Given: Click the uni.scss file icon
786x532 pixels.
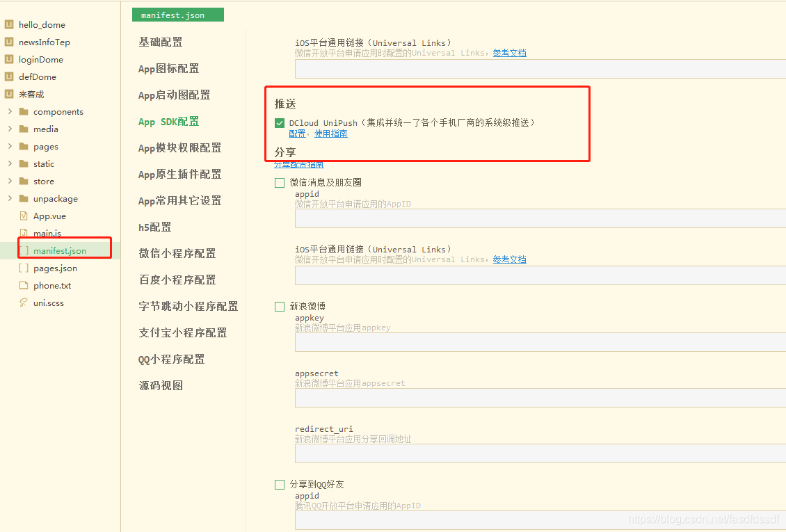Looking at the screenshot, I should pyautogui.click(x=24, y=303).
